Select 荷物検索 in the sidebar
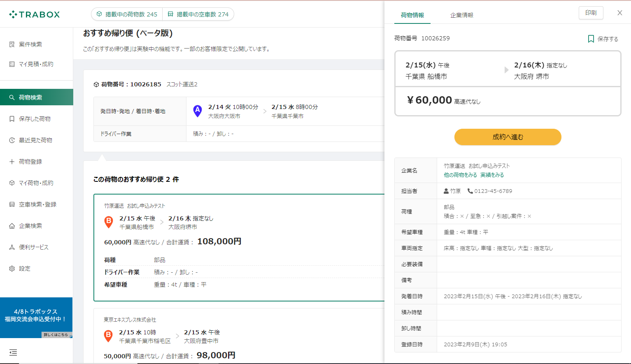This screenshot has width=631, height=364. coord(36,97)
